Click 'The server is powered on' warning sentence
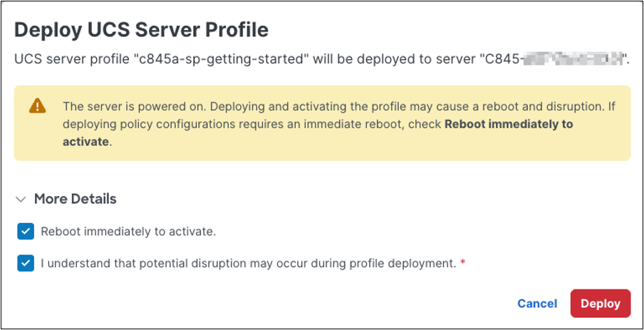The width and height of the screenshot is (644, 330). (x=136, y=106)
